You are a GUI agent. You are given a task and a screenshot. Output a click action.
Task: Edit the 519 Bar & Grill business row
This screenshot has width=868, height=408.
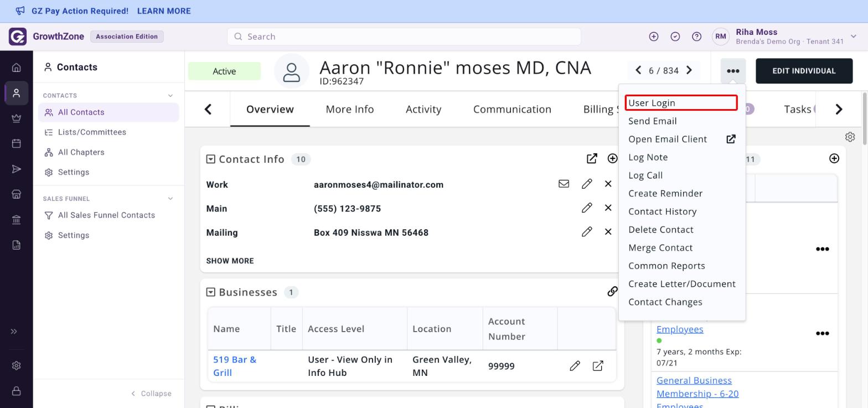tap(575, 365)
